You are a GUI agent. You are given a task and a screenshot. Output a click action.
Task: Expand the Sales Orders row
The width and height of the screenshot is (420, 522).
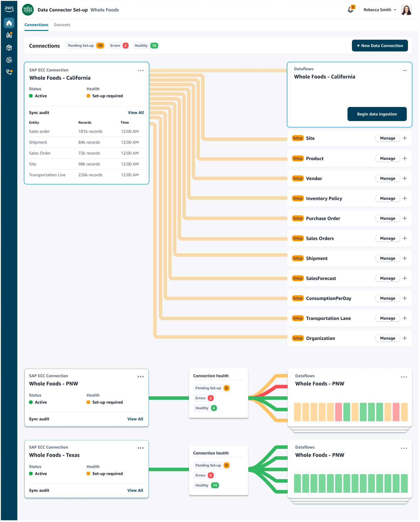(x=405, y=238)
